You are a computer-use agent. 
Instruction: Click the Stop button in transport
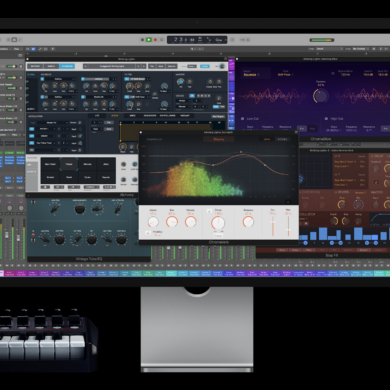click(142, 40)
